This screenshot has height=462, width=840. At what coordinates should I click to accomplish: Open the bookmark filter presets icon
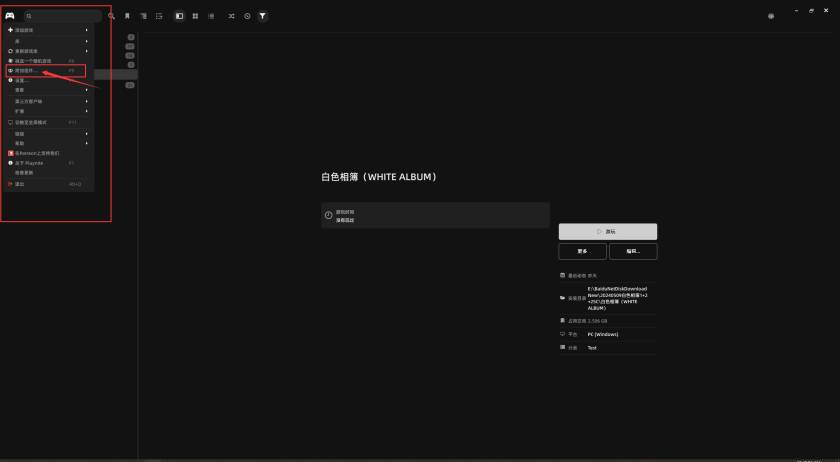[x=127, y=16]
